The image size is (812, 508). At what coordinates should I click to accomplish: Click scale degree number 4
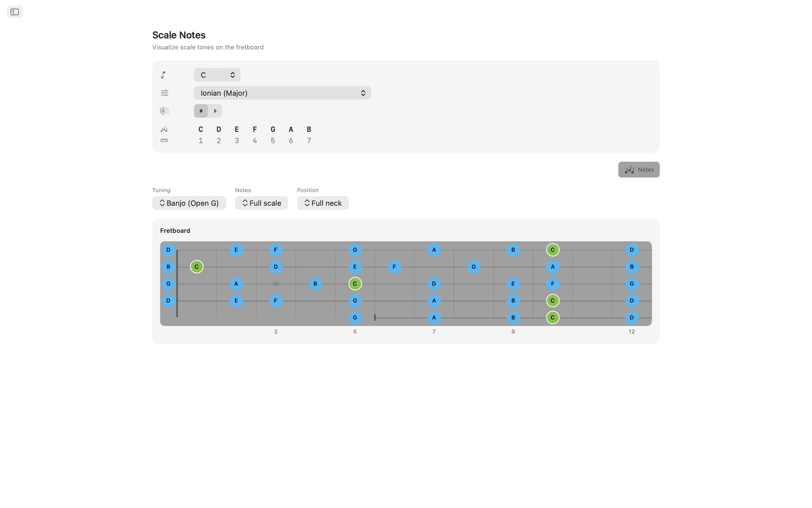click(255, 141)
